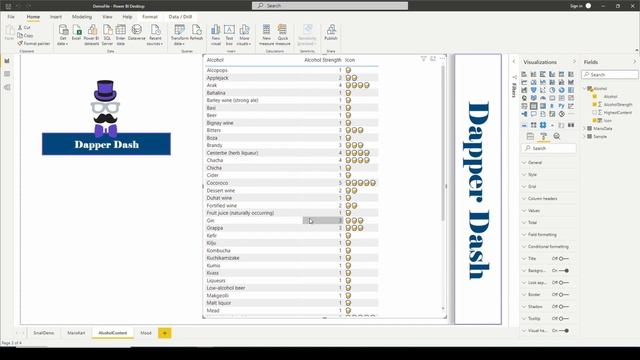Click the table's vertical scrollbar
The height and width of the screenshot is (360, 640).
[443, 143]
